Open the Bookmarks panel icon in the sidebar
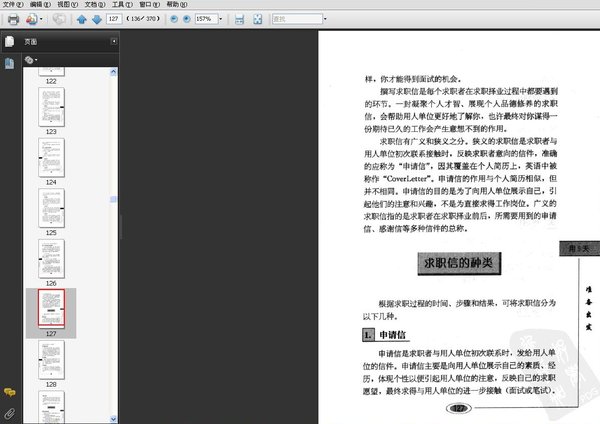 coord(10,63)
